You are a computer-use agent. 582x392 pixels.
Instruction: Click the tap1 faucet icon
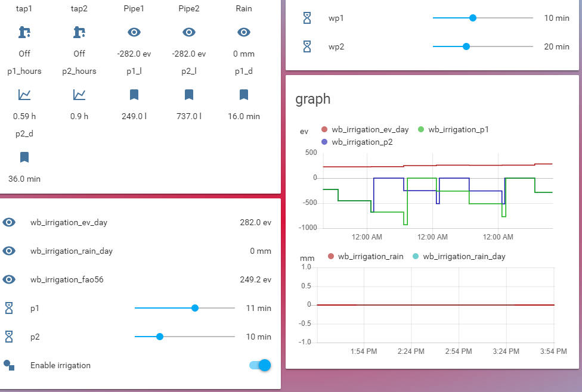tap(24, 32)
